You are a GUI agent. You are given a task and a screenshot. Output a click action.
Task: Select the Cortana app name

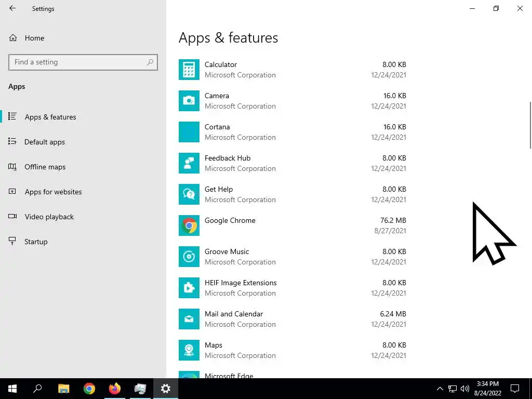click(217, 127)
